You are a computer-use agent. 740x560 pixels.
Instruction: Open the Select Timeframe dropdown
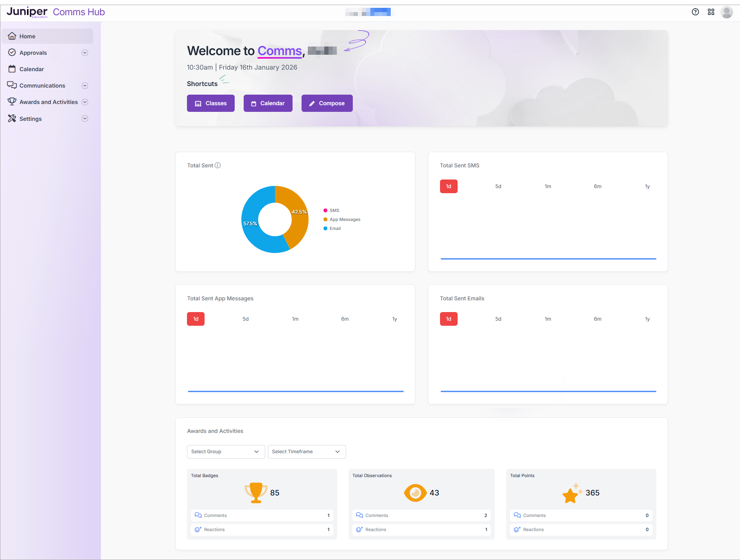coord(307,452)
